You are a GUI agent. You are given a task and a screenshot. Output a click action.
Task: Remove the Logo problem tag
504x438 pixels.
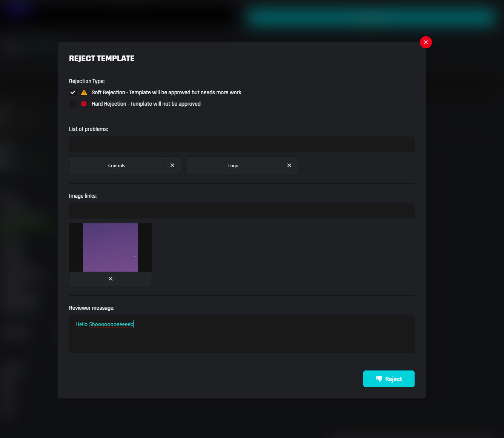click(289, 165)
